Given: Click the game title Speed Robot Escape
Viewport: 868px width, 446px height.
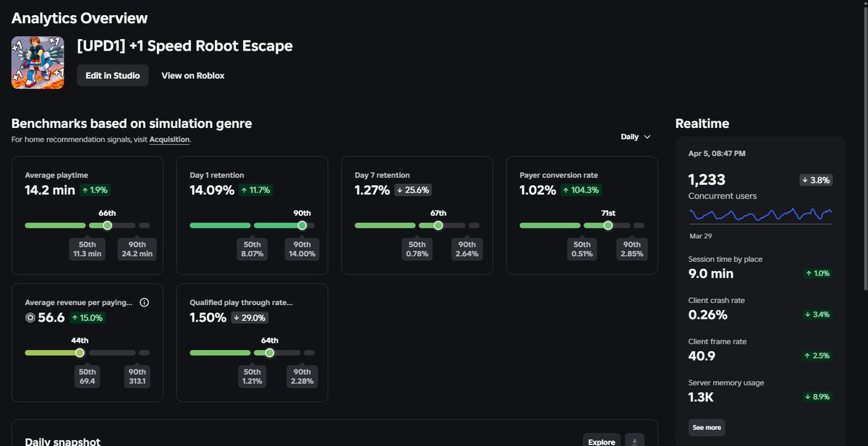Looking at the screenshot, I should [x=185, y=46].
